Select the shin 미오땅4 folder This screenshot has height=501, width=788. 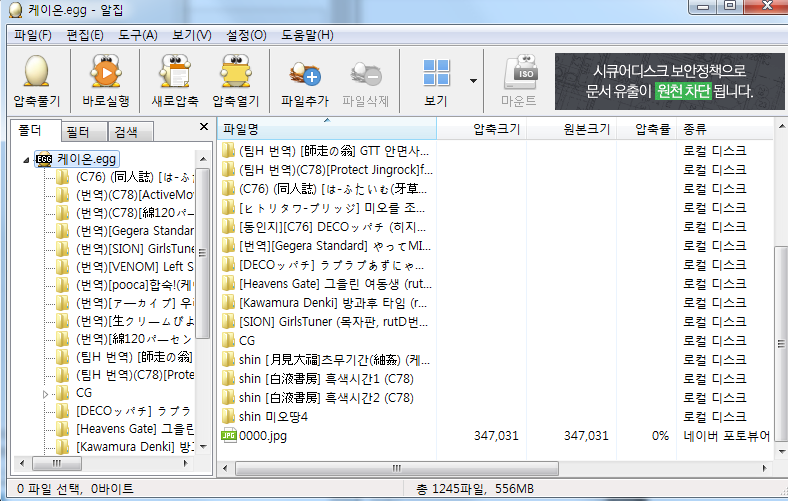click(272, 416)
